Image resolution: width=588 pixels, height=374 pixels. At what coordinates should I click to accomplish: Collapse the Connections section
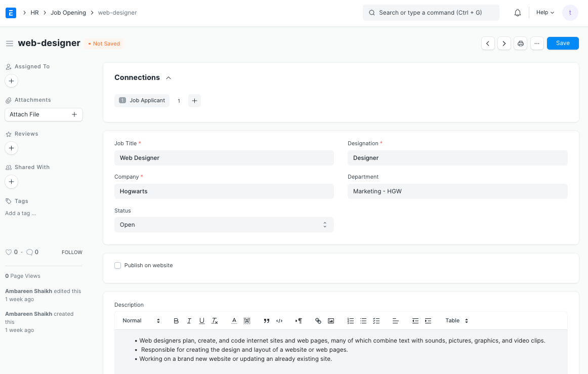169,78
